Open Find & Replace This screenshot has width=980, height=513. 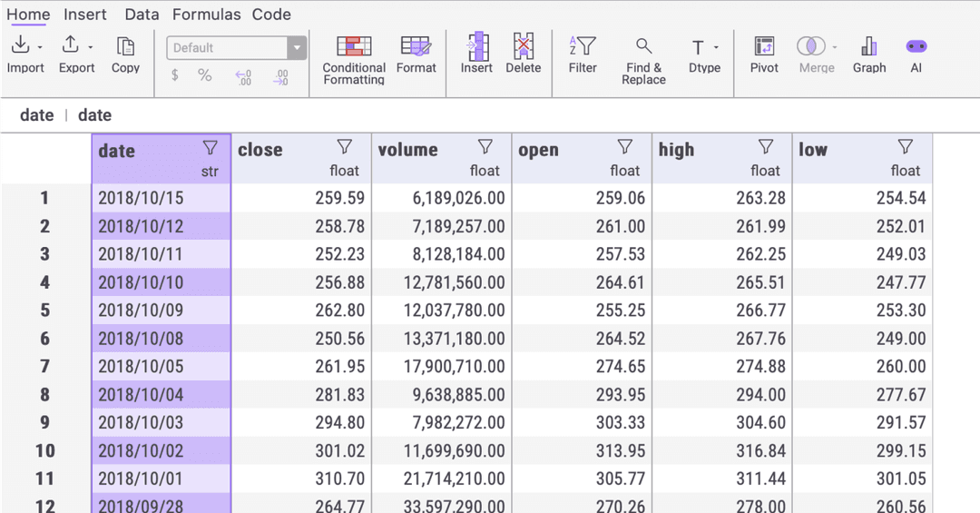click(643, 47)
